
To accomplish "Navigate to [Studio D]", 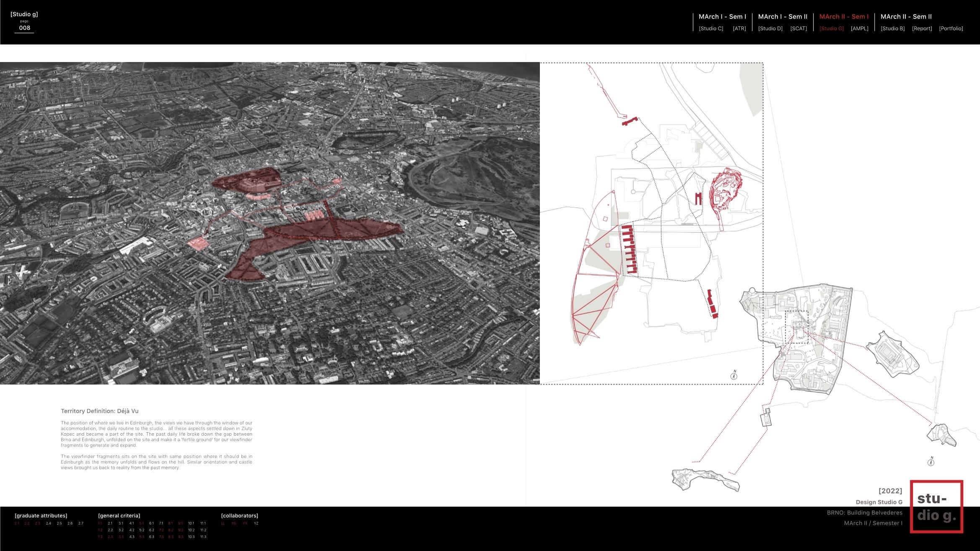I will click(x=770, y=29).
